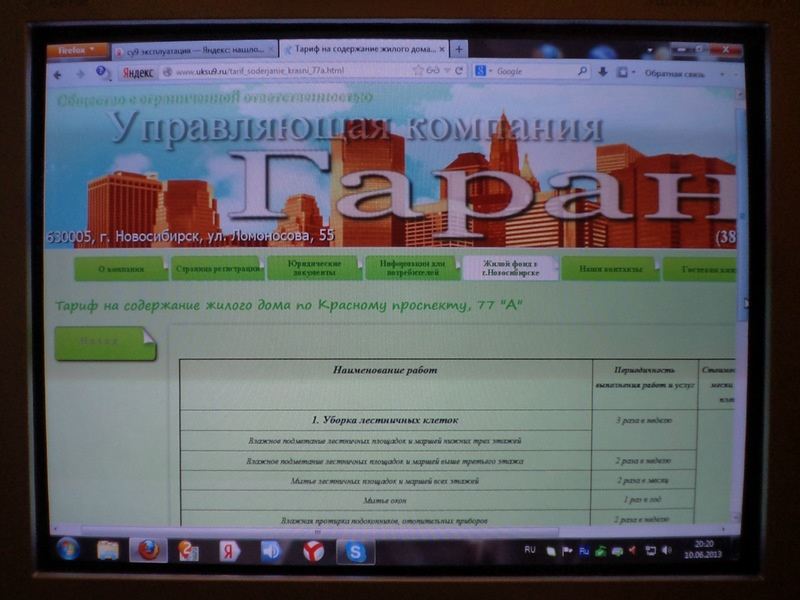Click the Тариф на содержание жилого дома heading
800x600 pixels.
(x=289, y=305)
